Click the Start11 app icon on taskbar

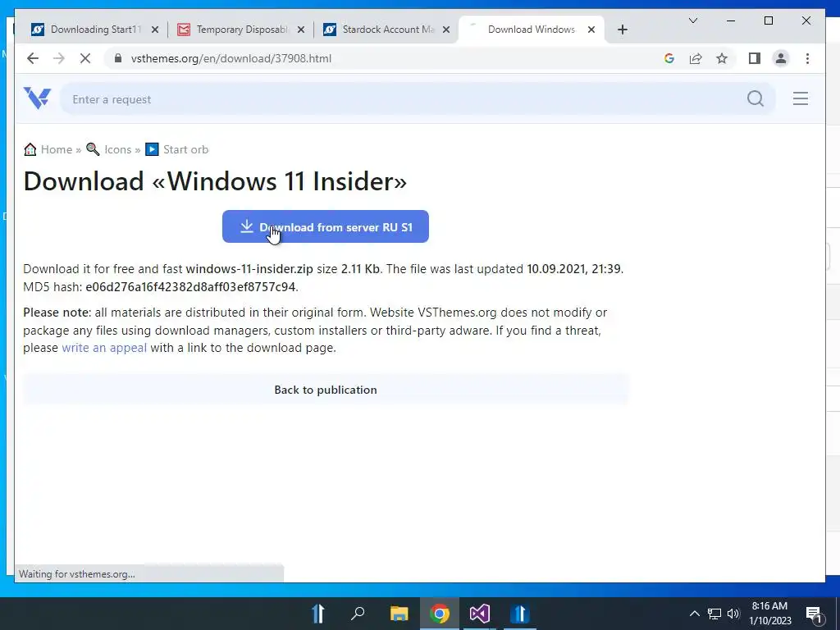click(519, 614)
